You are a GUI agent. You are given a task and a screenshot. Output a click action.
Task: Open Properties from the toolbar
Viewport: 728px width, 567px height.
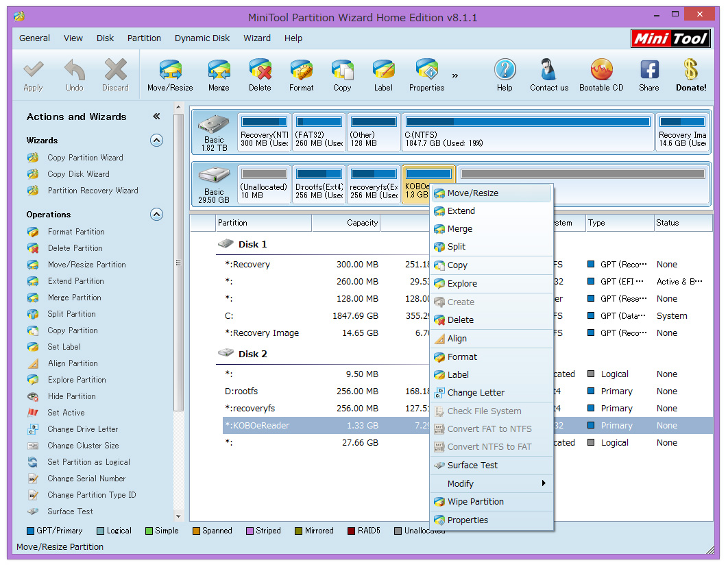click(426, 75)
